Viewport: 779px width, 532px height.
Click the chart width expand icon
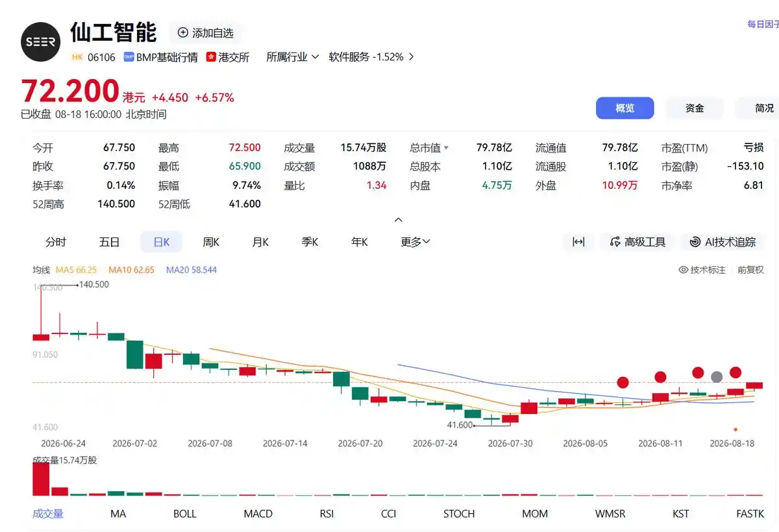pos(578,242)
